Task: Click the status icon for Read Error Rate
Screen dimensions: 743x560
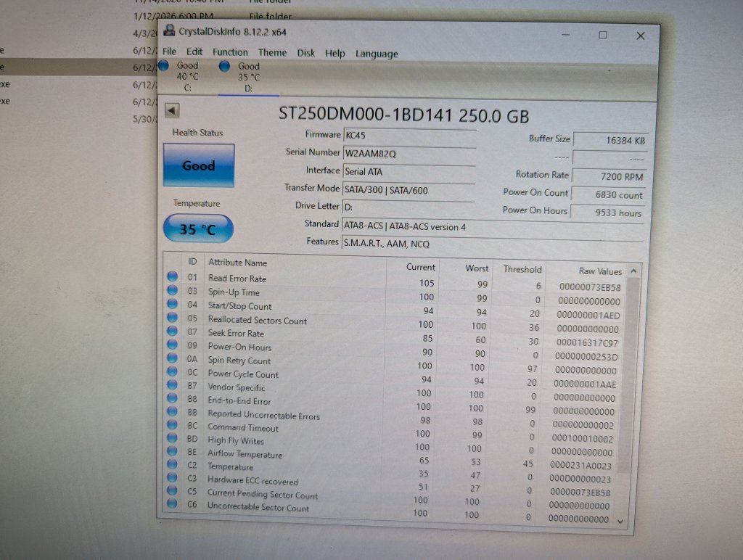Action: tap(173, 276)
